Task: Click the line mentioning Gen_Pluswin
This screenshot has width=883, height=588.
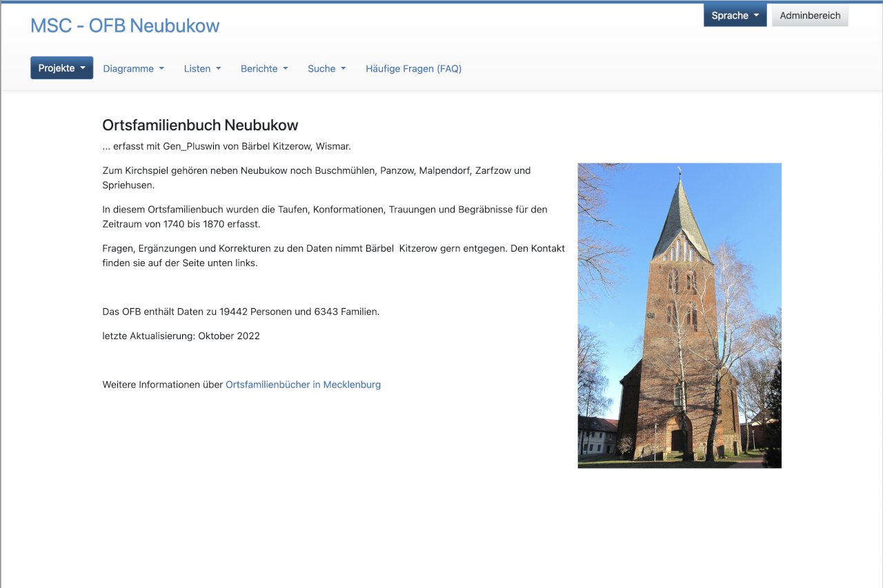Action: 226,146
